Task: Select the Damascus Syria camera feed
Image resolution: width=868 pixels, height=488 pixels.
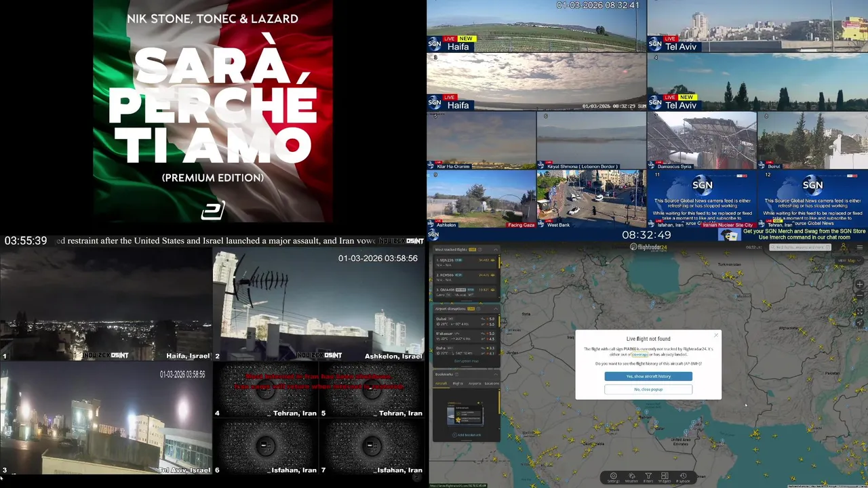Action: click(702, 140)
